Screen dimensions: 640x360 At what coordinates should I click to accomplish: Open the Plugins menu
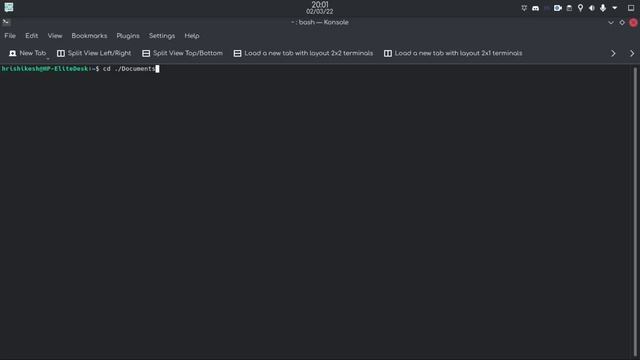(128, 36)
